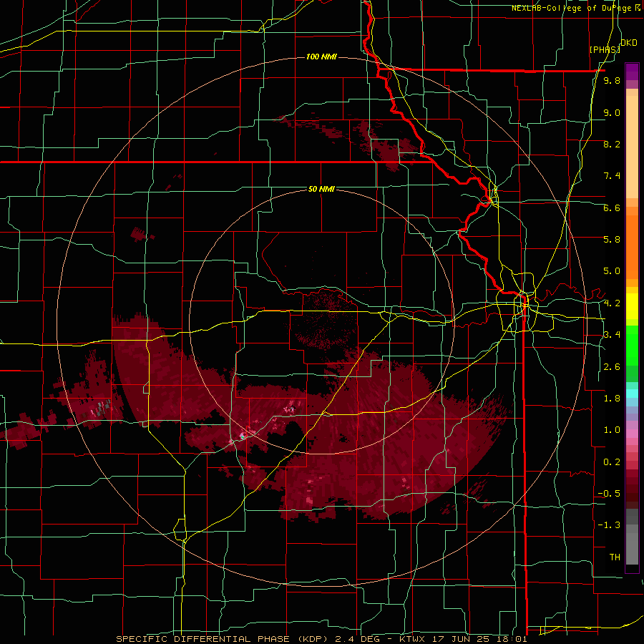This screenshot has width=644, height=644.
Task: Click the 3.4 value on the color scale
Action: [612, 334]
